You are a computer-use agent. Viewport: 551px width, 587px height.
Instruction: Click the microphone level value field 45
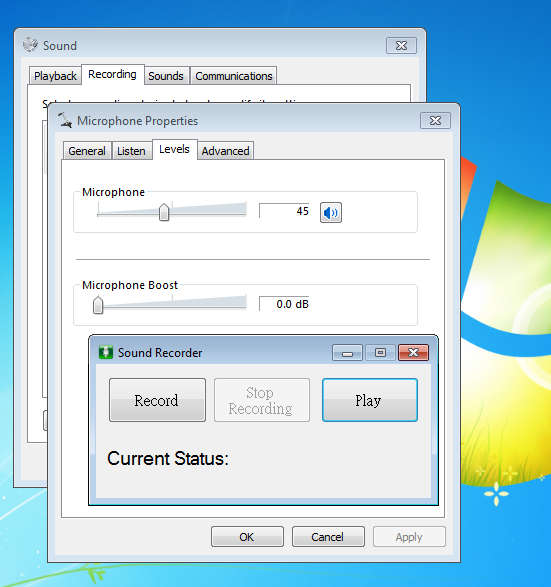tap(285, 211)
